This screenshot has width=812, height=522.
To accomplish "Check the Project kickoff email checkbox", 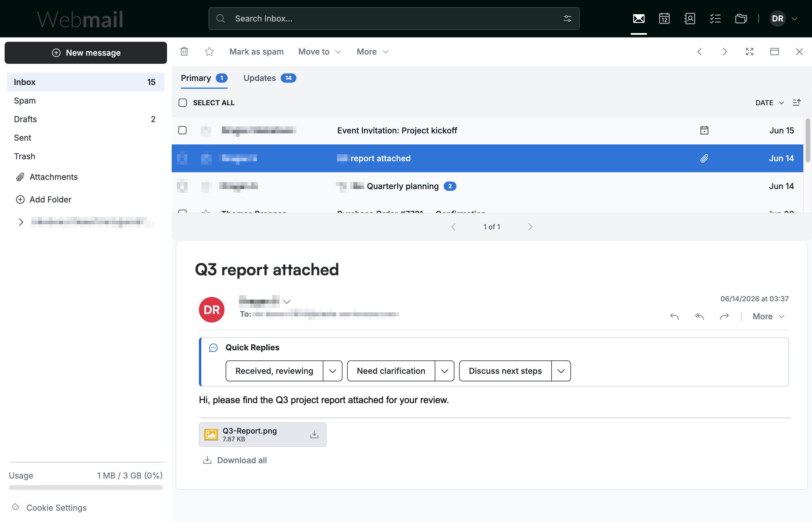I will 182,130.
